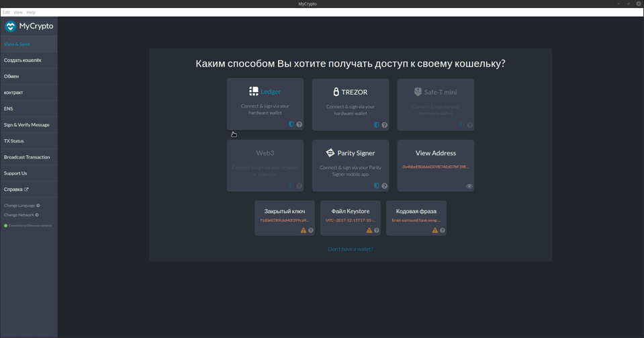The height and width of the screenshot is (338, 644).
Task: Select the Файл Keystore option
Action: pos(351,218)
